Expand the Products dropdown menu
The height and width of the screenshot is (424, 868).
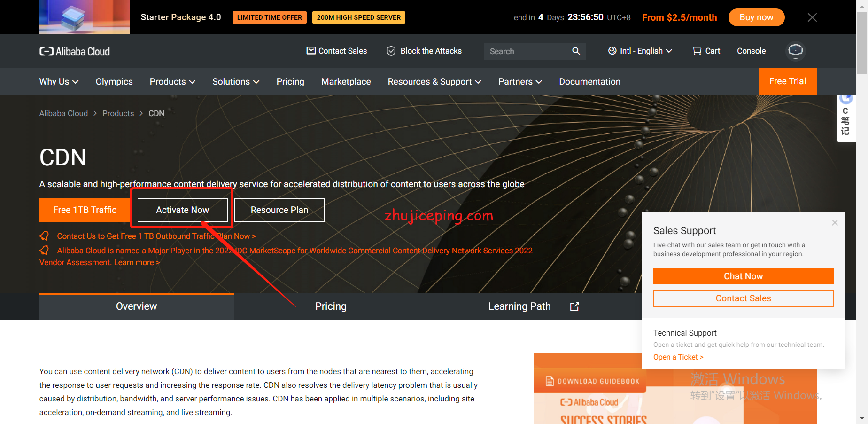click(172, 82)
